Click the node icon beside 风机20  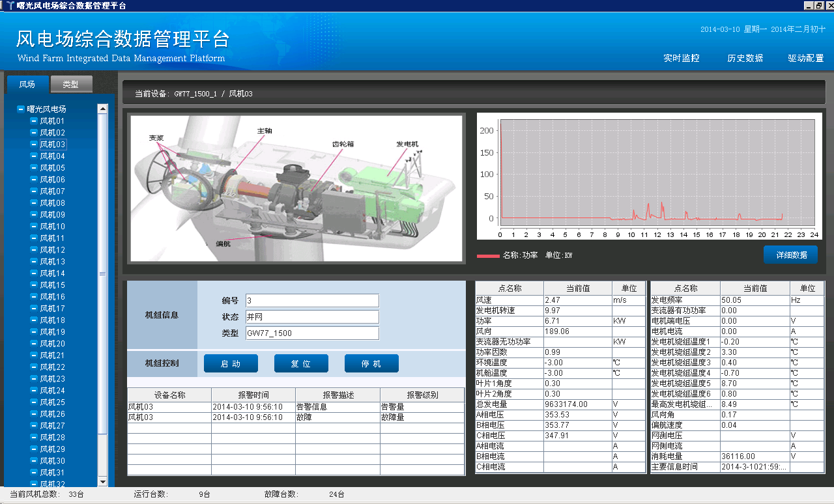point(34,344)
